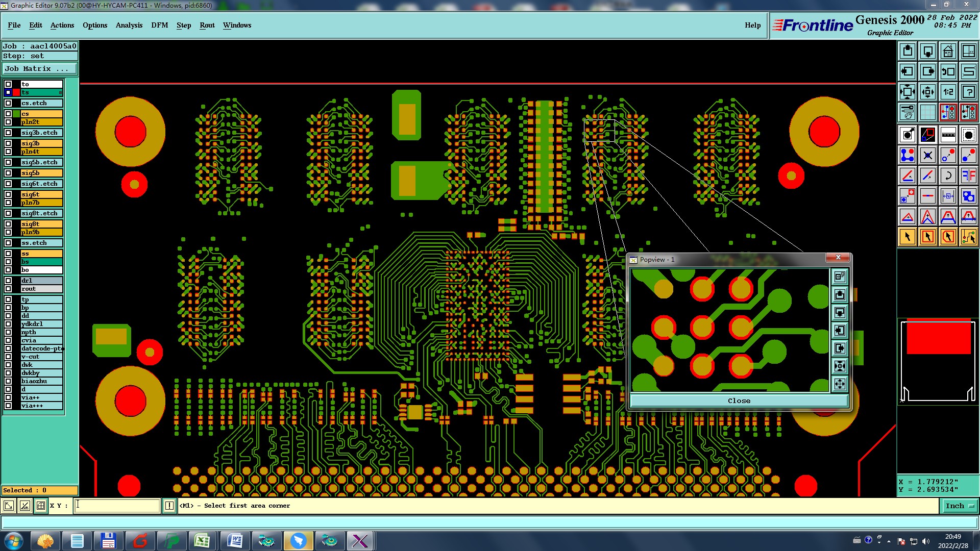Toggle display checkbox for rout layer

[8, 289]
